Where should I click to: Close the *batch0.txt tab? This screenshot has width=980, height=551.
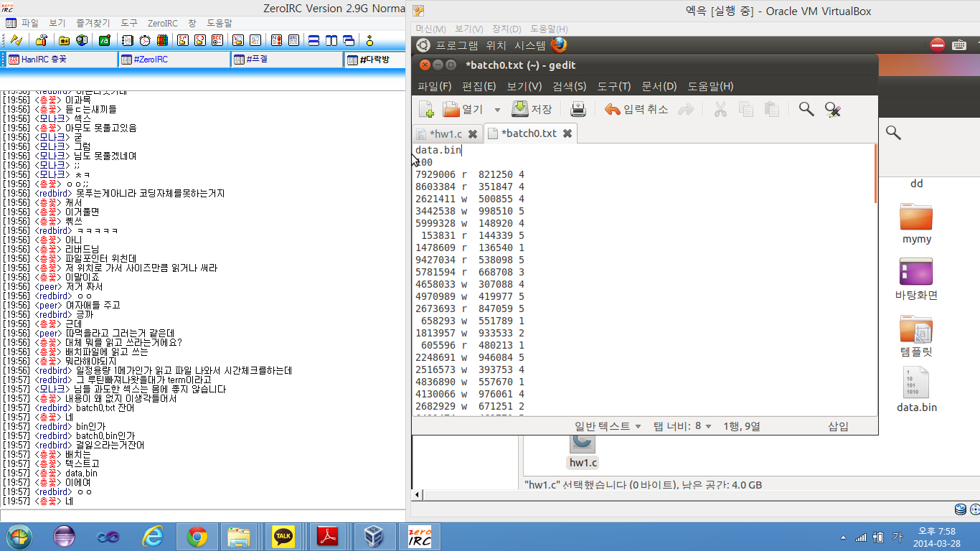tap(567, 133)
